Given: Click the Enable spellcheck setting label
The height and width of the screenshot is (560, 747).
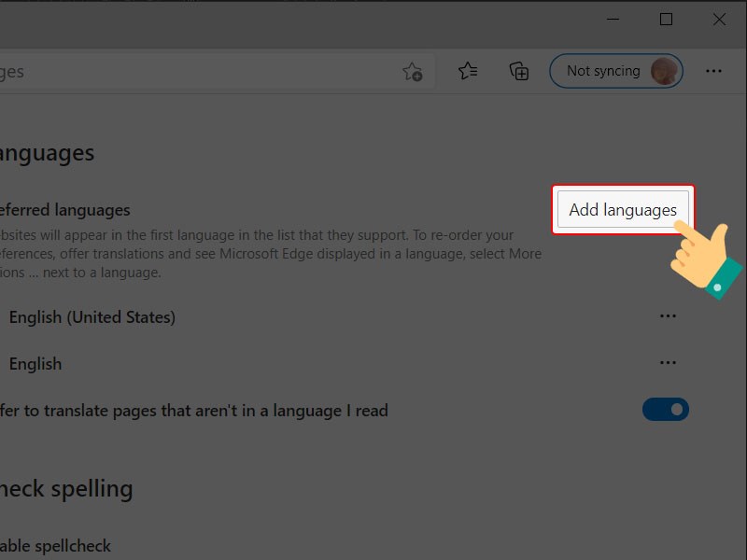Looking at the screenshot, I should click(55, 546).
